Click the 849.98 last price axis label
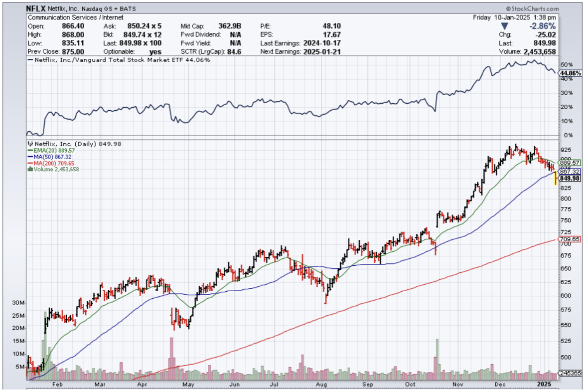The width and height of the screenshot is (588, 392). click(570, 178)
